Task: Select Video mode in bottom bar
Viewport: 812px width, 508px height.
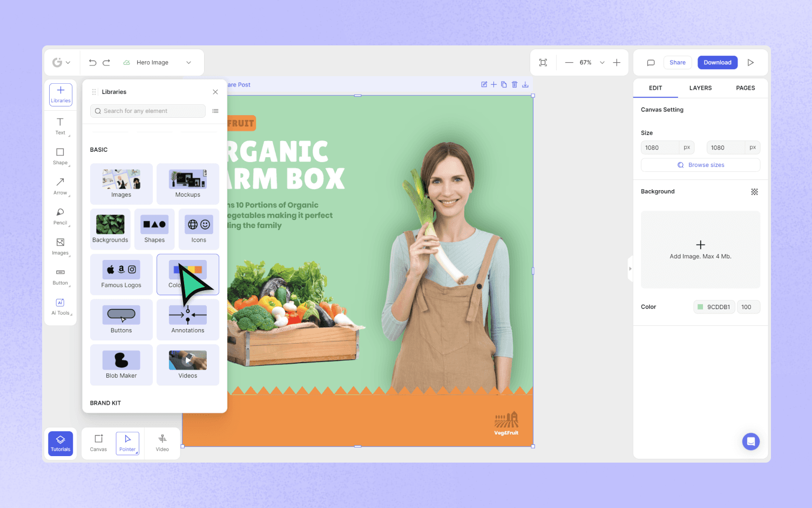Action: point(162,443)
